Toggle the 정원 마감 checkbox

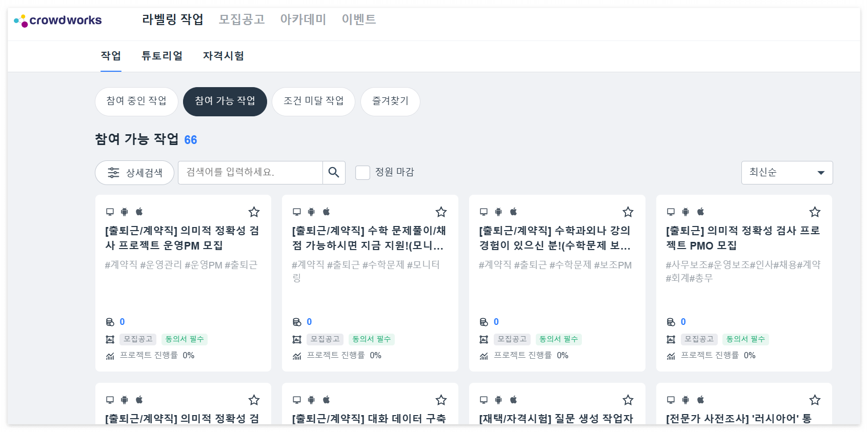(362, 172)
